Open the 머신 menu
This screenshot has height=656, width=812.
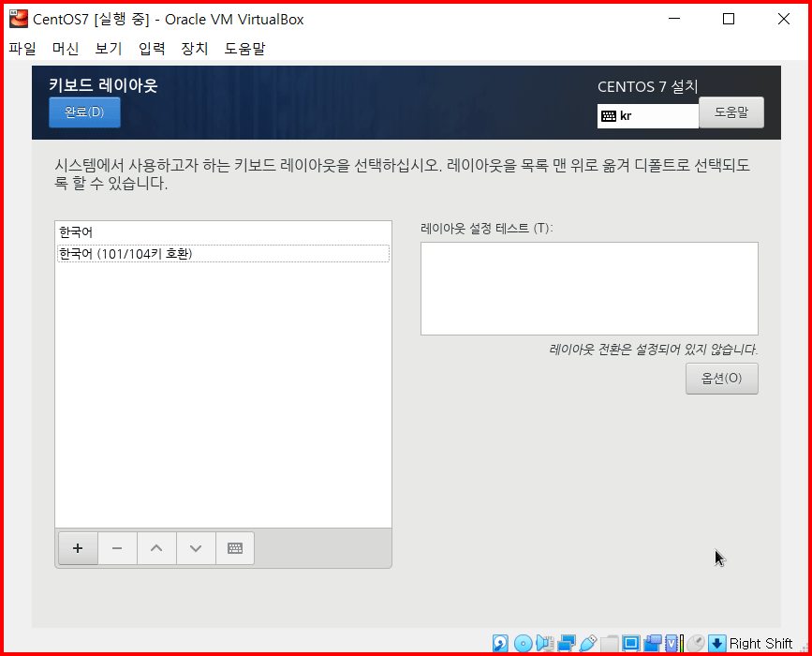click(x=66, y=49)
